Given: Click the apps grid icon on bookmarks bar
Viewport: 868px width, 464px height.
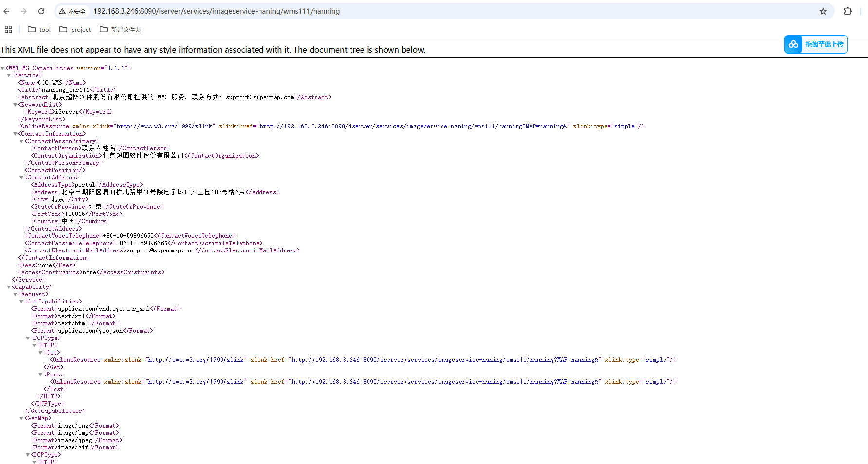Looking at the screenshot, I should click(x=8, y=29).
